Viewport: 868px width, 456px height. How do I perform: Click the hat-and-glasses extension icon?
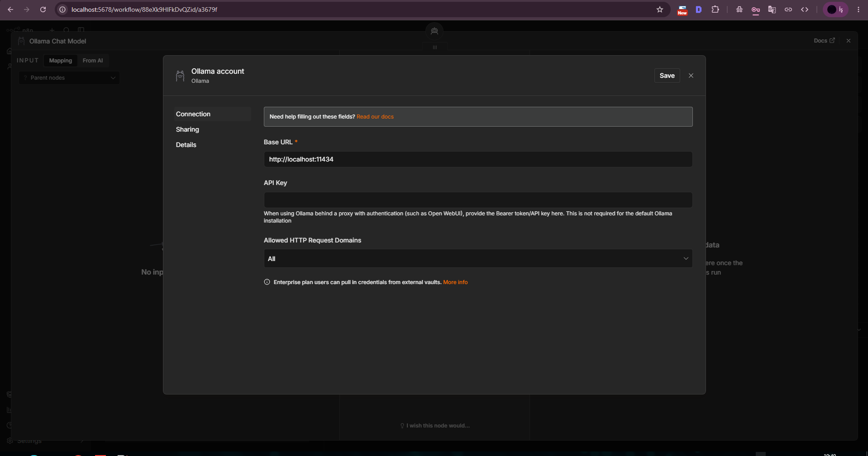[x=739, y=9]
